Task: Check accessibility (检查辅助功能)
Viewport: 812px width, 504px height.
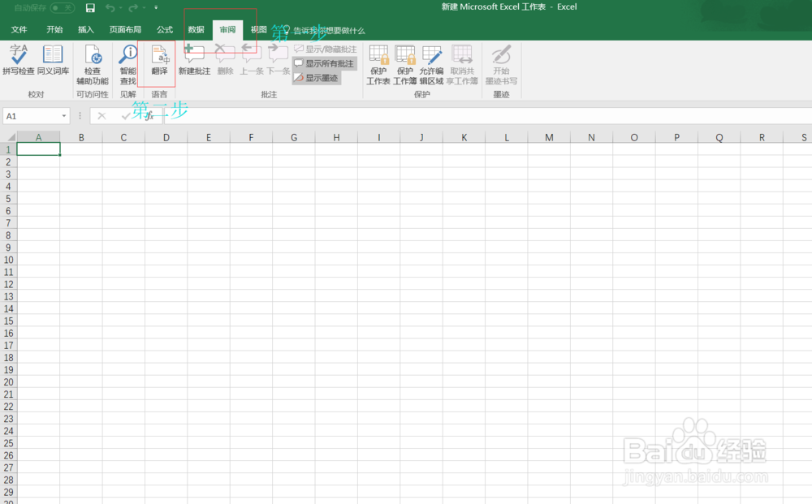Action: point(93,65)
